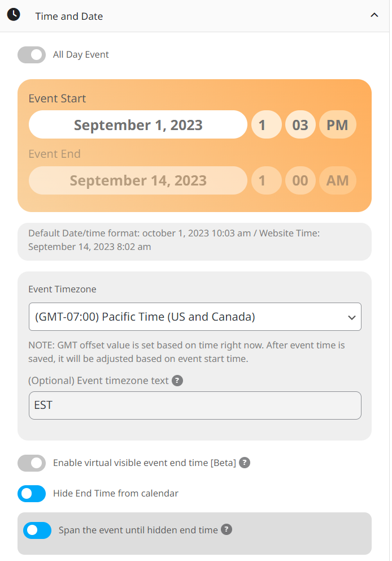Click the timezone text field containing EST

pyautogui.click(x=195, y=405)
